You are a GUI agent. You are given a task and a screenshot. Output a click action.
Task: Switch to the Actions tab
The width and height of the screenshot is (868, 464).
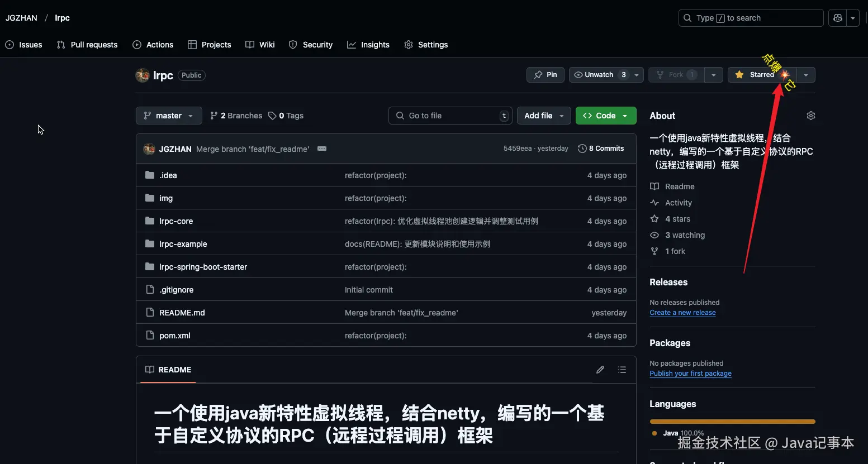(x=153, y=45)
